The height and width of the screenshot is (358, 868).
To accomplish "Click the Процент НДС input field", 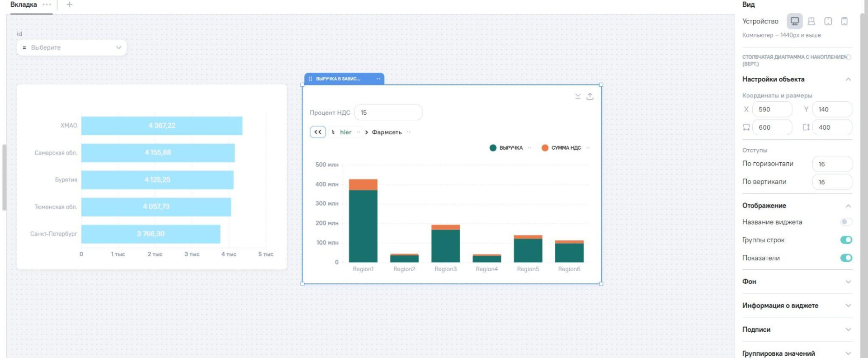I will point(388,113).
